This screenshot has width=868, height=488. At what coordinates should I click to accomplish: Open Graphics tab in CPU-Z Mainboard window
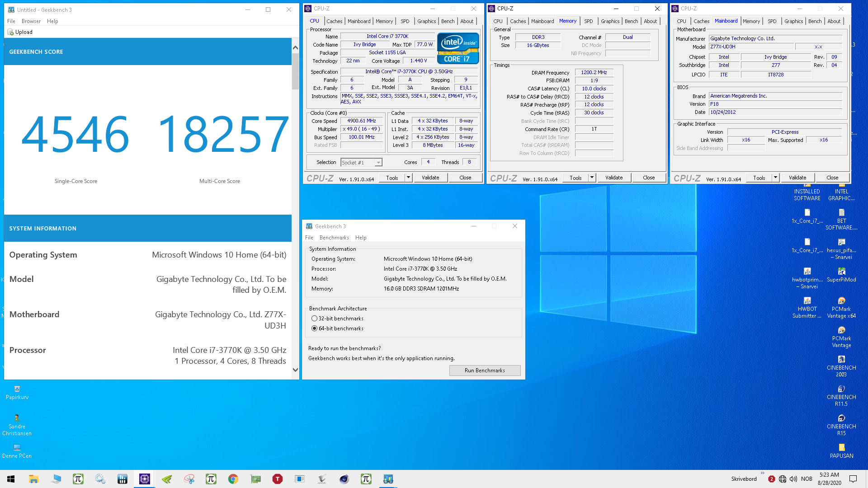pos(793,21)
